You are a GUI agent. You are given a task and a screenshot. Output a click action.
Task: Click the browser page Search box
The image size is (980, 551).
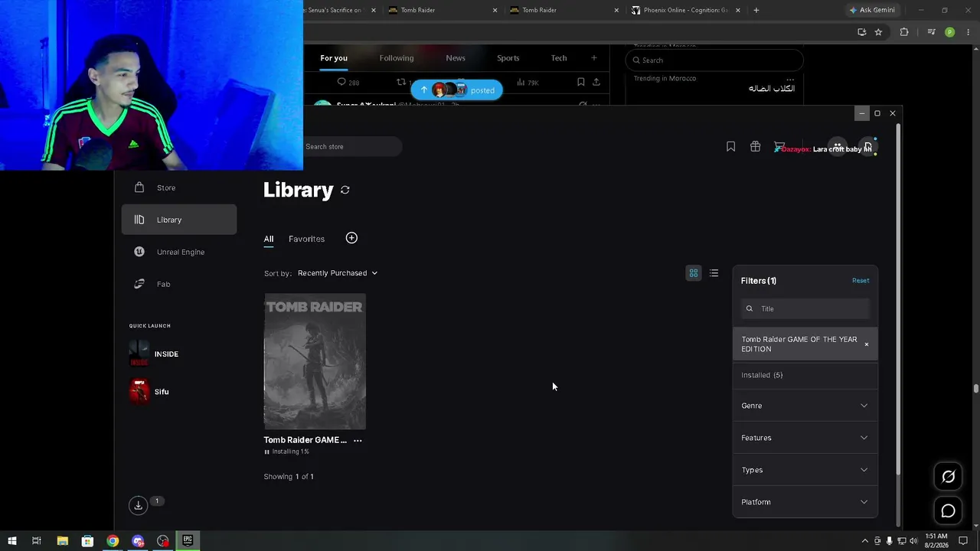[x=714, y=60]
